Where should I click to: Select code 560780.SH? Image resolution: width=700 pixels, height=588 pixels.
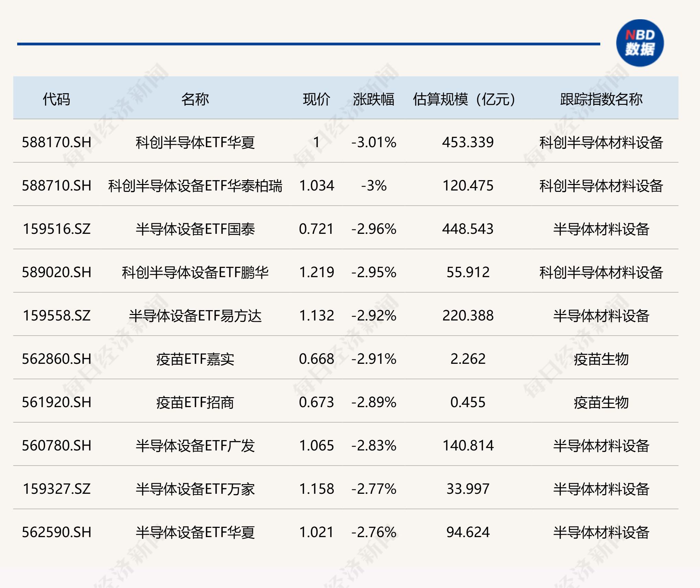pos(57,446)
